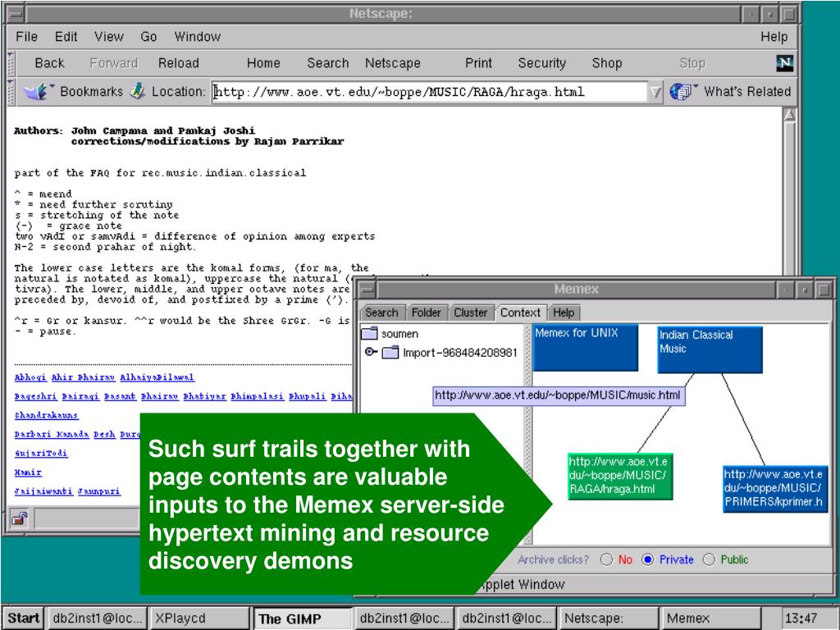Switch to Memex taskbar entry
This screenshot has width=840, height=630.
pyautogui.click(x=711, y=619)
